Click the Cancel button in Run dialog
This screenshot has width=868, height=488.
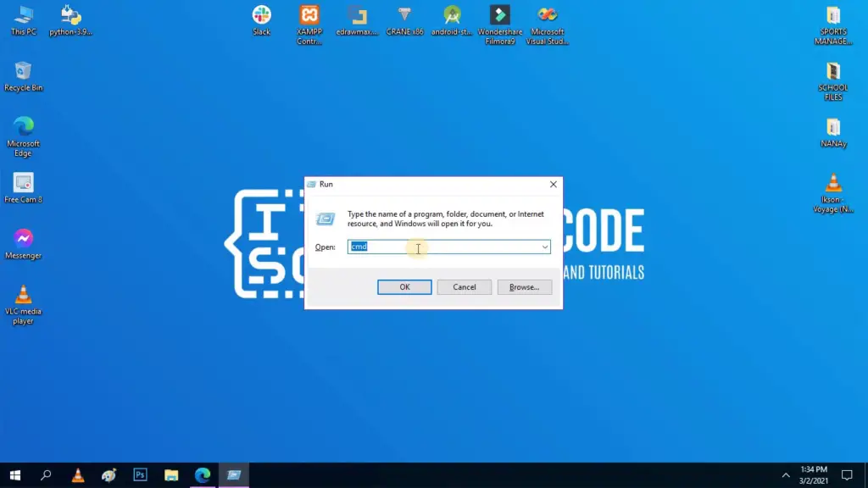[464, 286]
